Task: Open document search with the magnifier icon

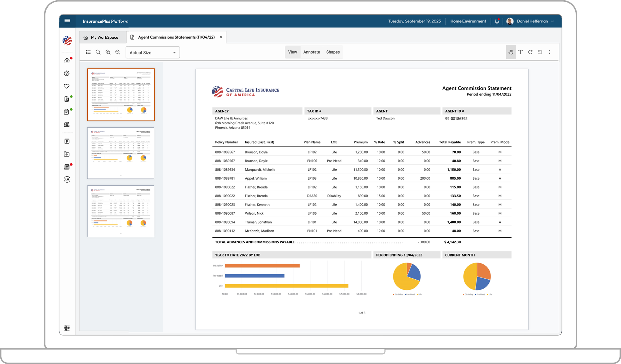Action: point(98,52)
